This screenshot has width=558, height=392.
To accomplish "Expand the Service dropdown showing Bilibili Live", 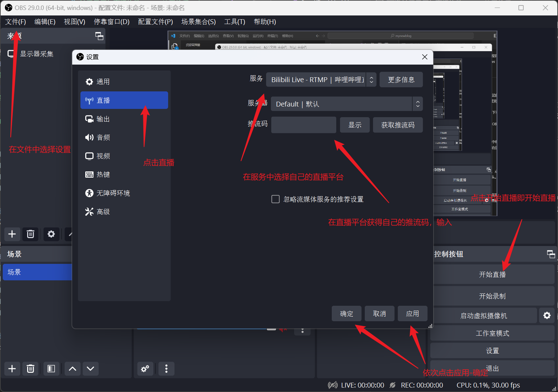I will click(x=321, y=80).
